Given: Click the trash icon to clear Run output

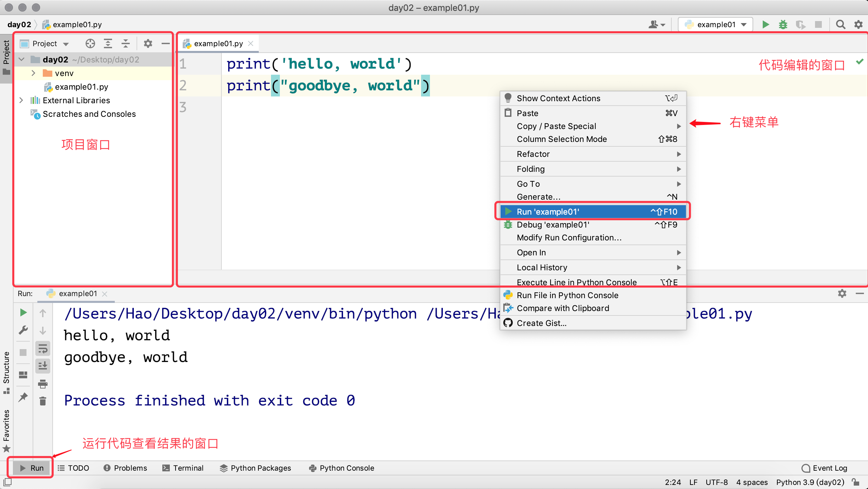Looking at the screenshot, I should point(43,401).
